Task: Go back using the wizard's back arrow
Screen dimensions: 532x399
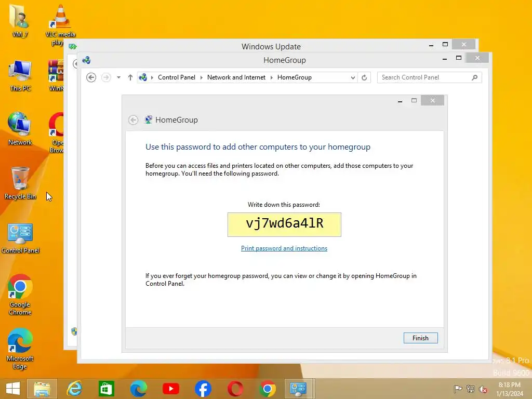Action: point(134,120)
